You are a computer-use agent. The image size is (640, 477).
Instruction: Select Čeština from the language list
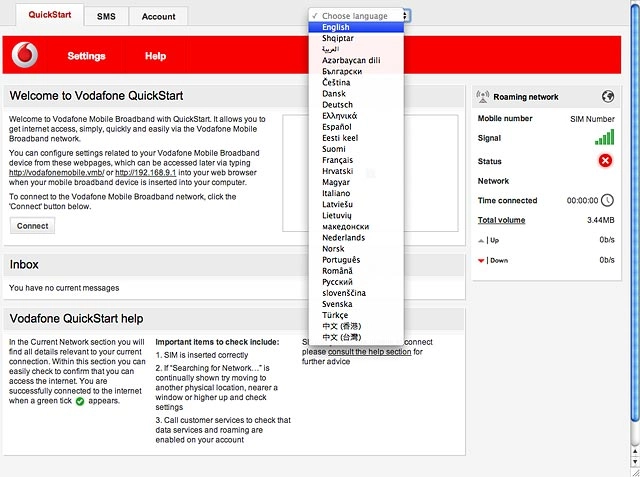(x=356, y=82)
